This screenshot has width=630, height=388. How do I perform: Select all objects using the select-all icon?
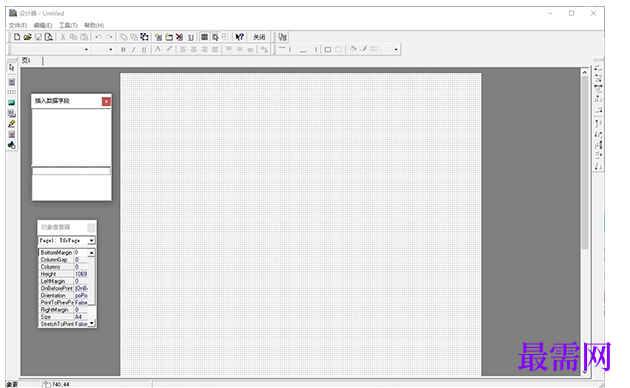(x=144, y=37)
